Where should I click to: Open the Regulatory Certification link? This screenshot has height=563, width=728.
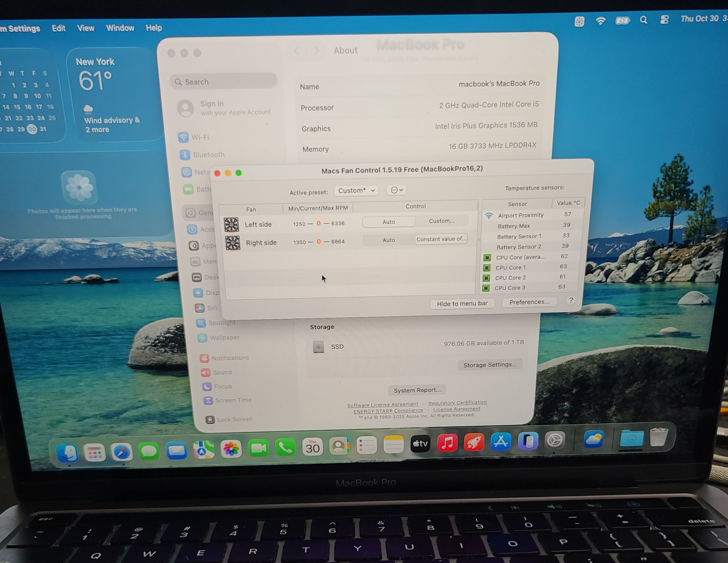(457, 403)
